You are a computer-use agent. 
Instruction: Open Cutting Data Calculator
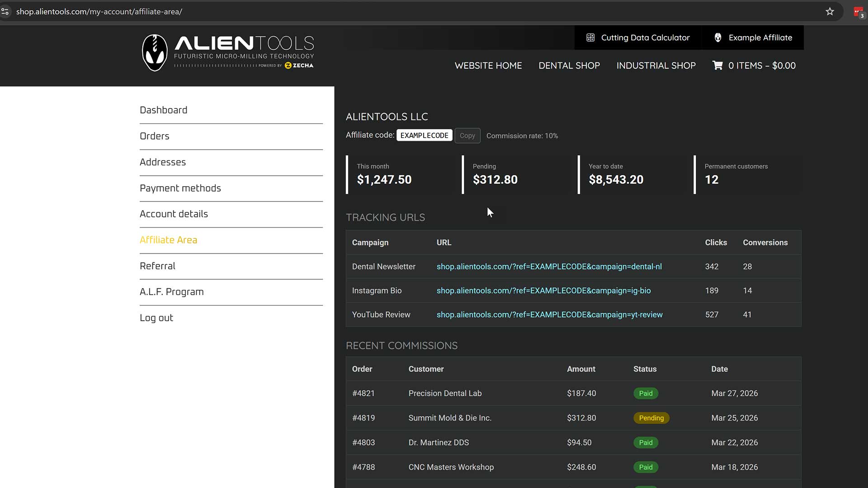tap(638, 38)
